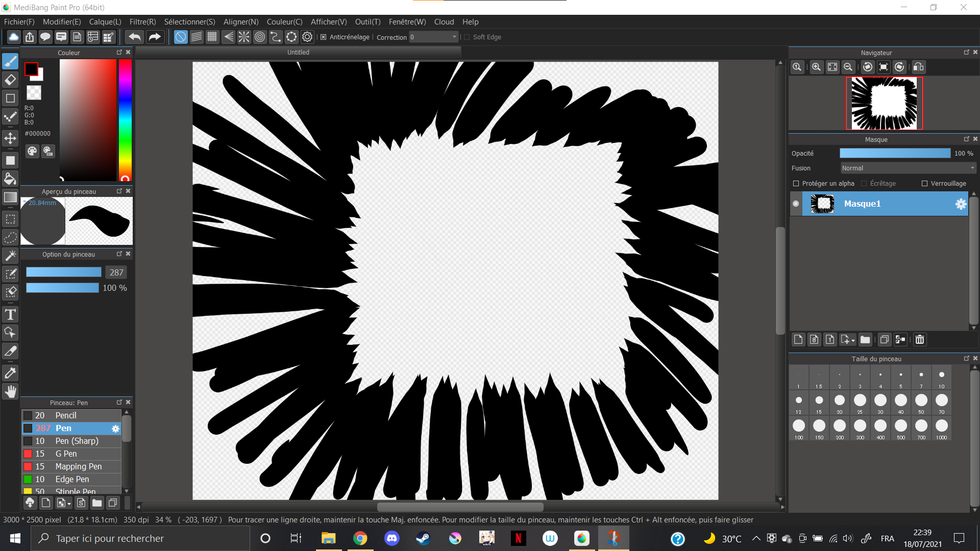Enable the radial snap guide
980x551 pixels.
click(x=244, y=37)
